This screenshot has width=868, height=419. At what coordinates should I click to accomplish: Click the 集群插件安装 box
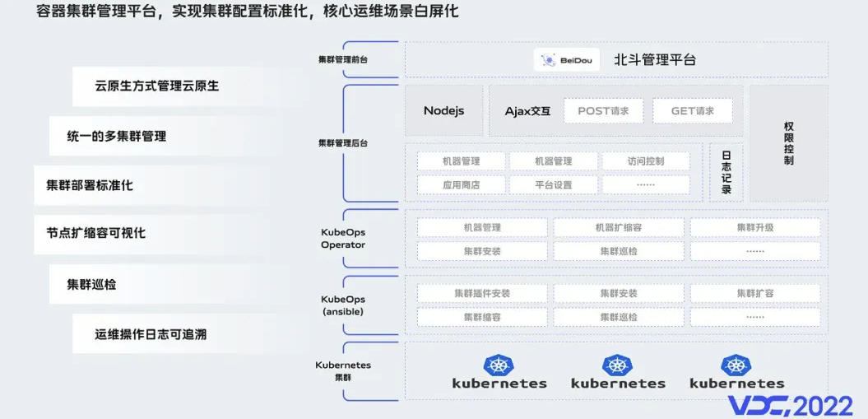tap(482, 293)
